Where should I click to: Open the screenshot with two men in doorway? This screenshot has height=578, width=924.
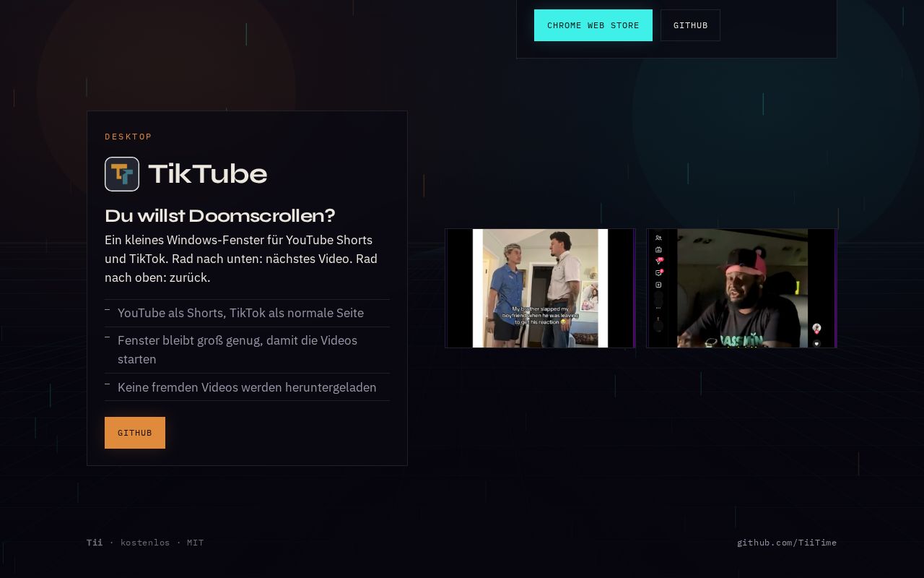pos(540,288)
